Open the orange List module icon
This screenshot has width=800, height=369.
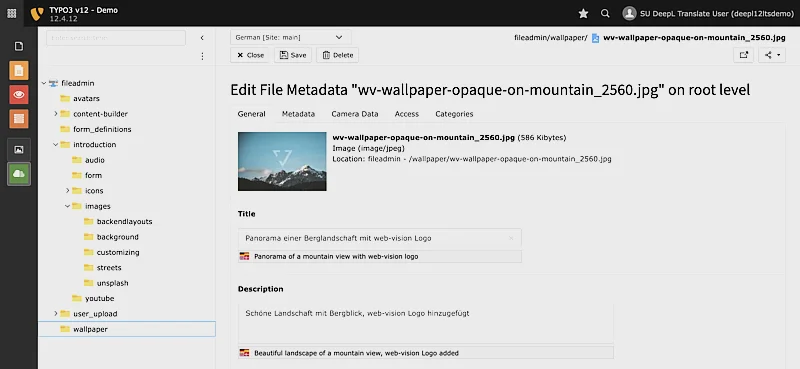pos(19,118)
